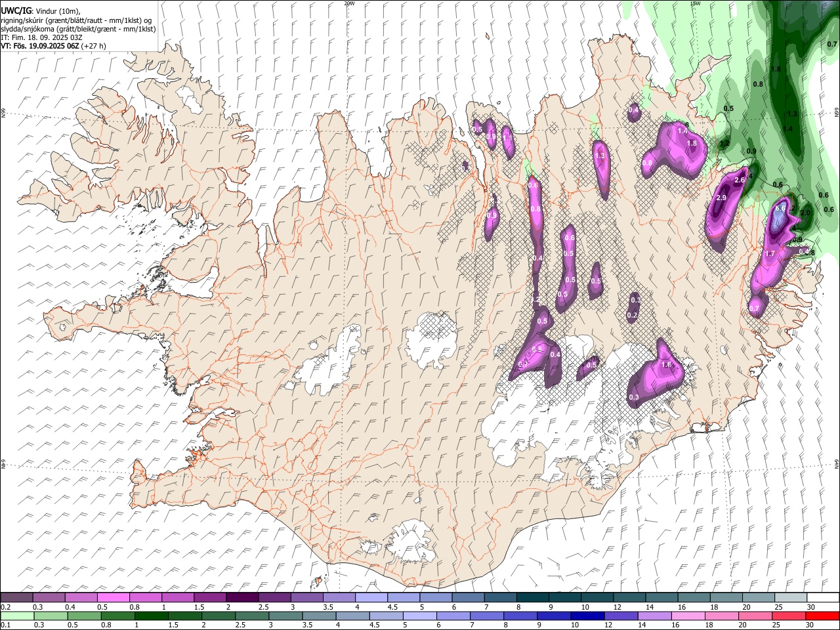Click the hot pink swatch labeled 20 in the lower legend row
This screenshot has width=840, height=630.
[755, 616]
